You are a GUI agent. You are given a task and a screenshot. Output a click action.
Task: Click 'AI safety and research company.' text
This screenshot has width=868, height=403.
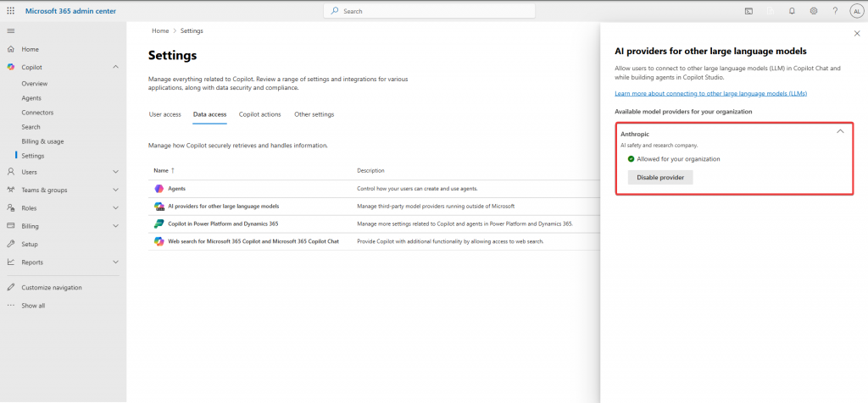659,146
